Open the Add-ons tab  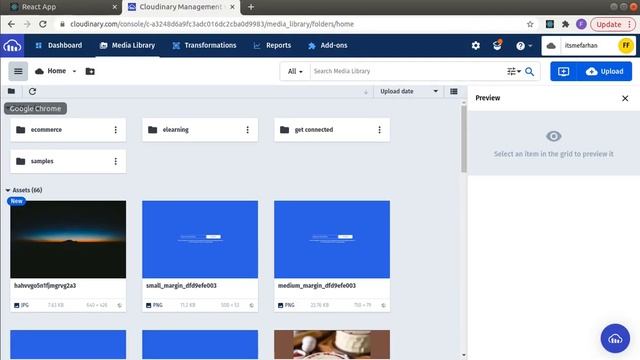coord(328,45)
